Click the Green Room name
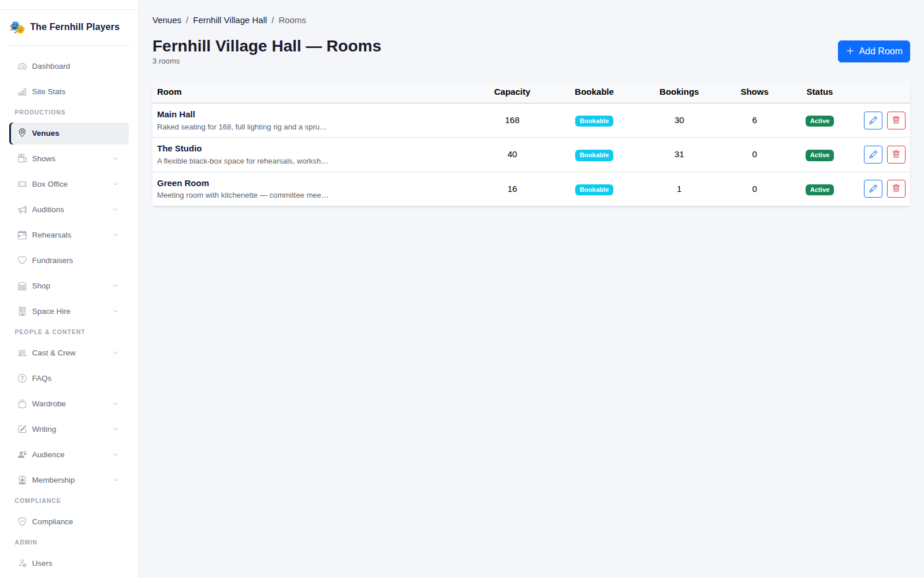 [x=183, y=183]
